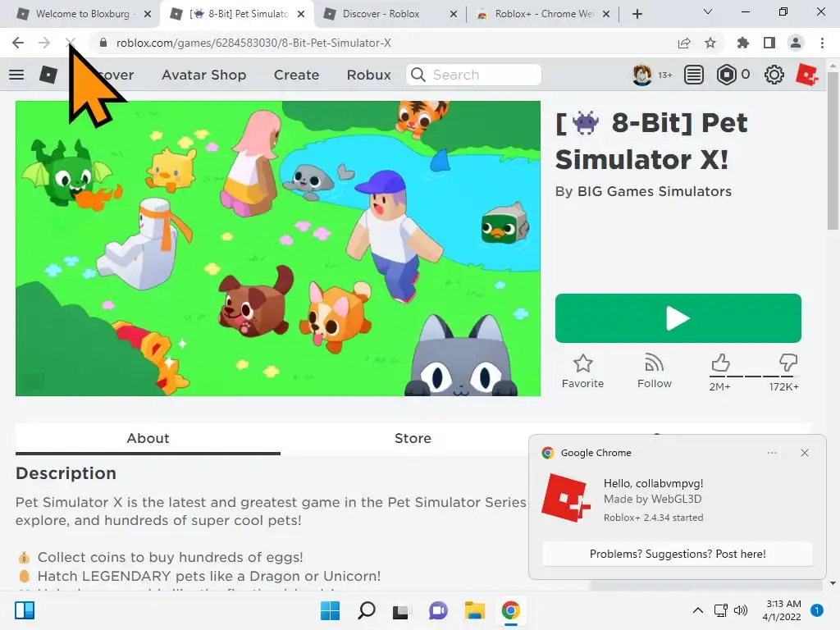
Task: Close the Google Chrome notification
Action: coord(805,453)
